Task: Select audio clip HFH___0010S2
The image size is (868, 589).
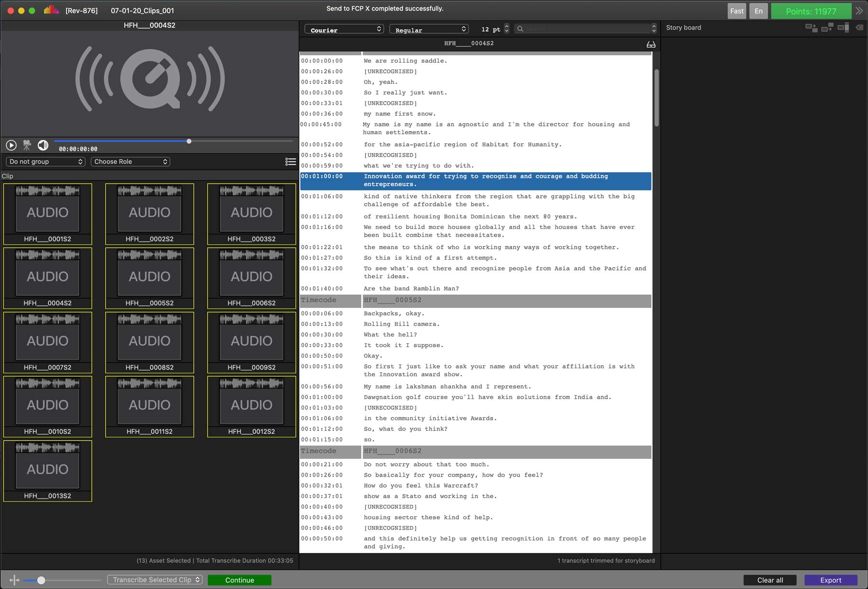Action: [x=48, y=407]
